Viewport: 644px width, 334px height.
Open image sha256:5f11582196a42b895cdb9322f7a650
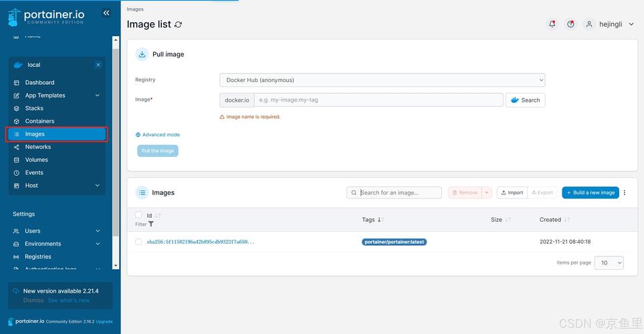pyautogui.click(x=201, y=242)
